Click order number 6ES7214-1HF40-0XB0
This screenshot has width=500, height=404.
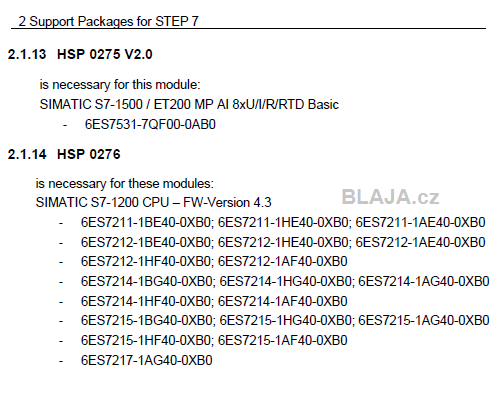point(146,301)
